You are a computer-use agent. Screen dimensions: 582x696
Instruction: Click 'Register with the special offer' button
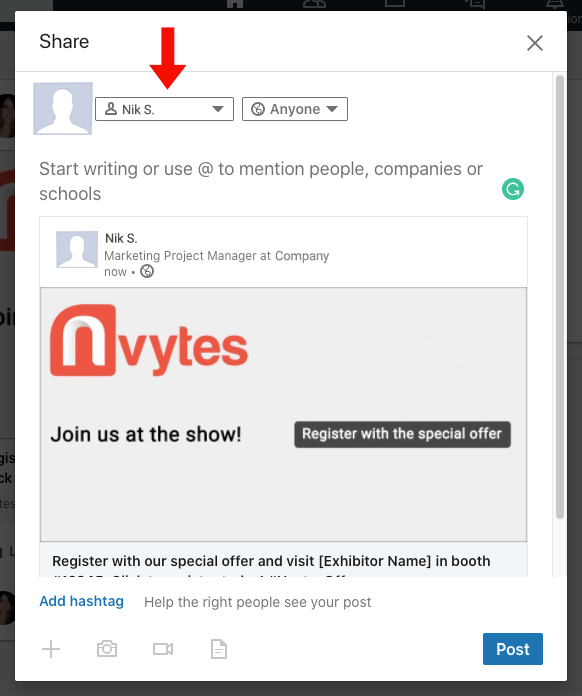(x=402, y=434)
